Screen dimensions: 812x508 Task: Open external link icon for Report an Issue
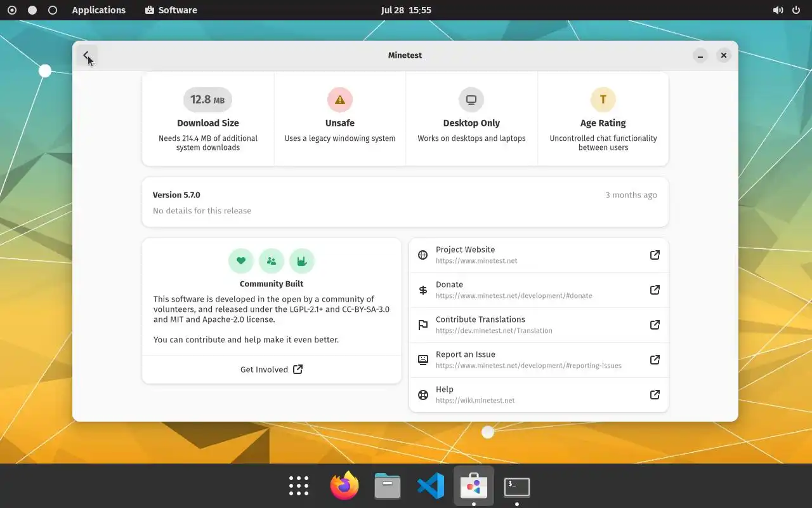point(655,359)
